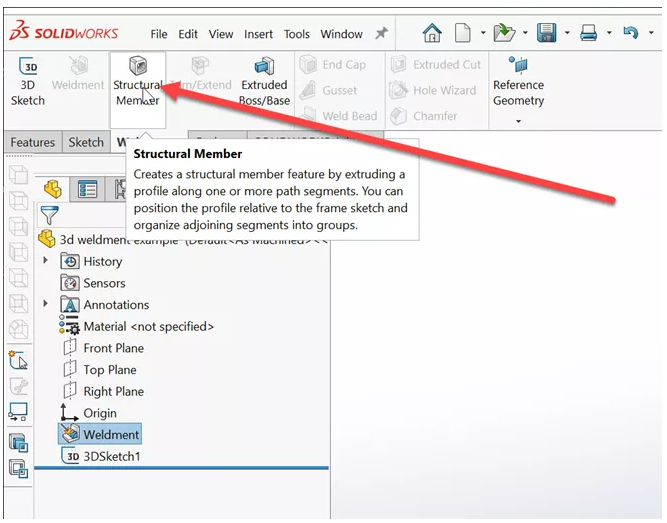Click the Chamfer tool
Viewport: 667px width, 523px height.
[424, 116]
